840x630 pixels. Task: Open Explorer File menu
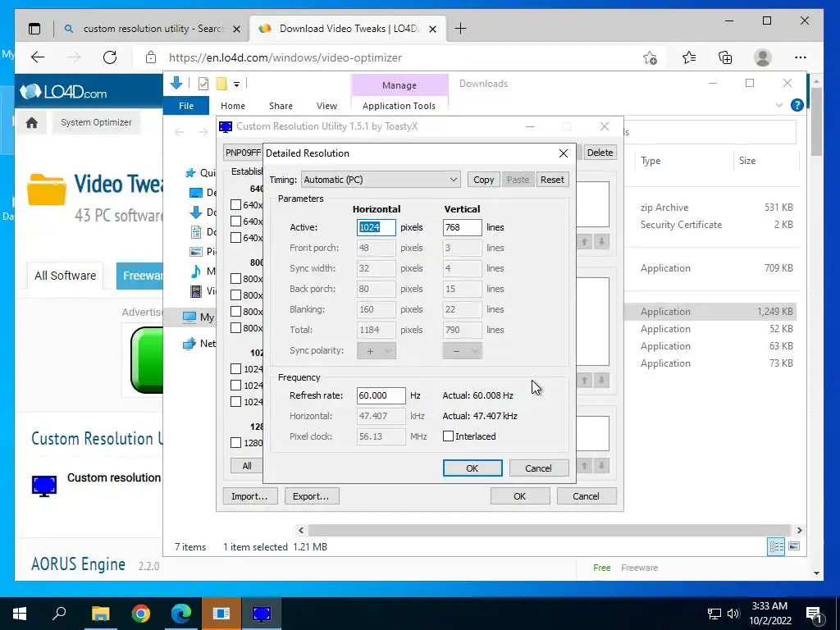(x=186, y=106)
